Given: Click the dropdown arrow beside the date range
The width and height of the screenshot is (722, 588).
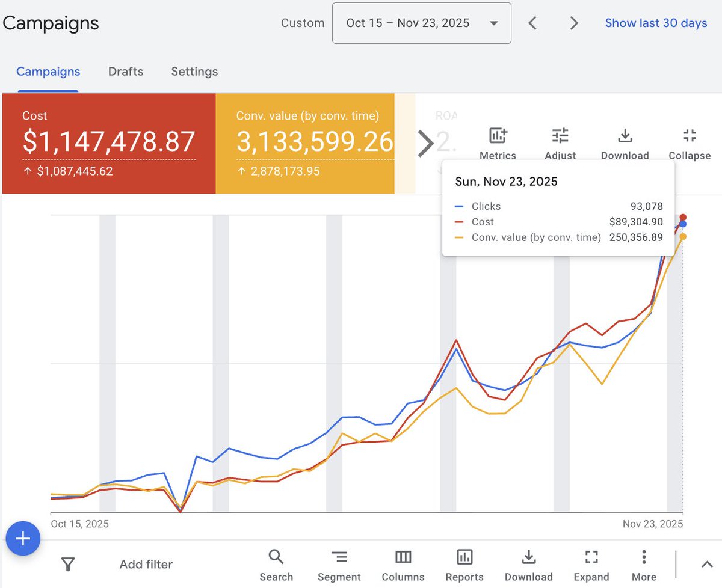Looking at the screenshot, I should (x=494, y=23).
